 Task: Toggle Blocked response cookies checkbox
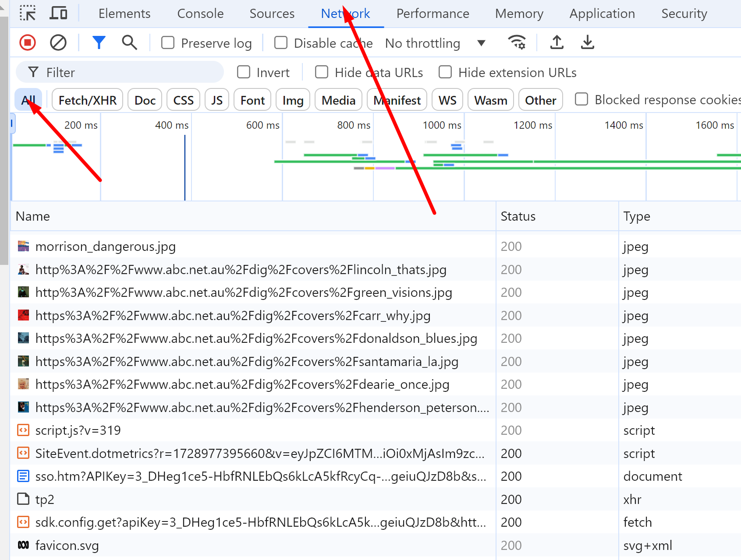(581, 99)
